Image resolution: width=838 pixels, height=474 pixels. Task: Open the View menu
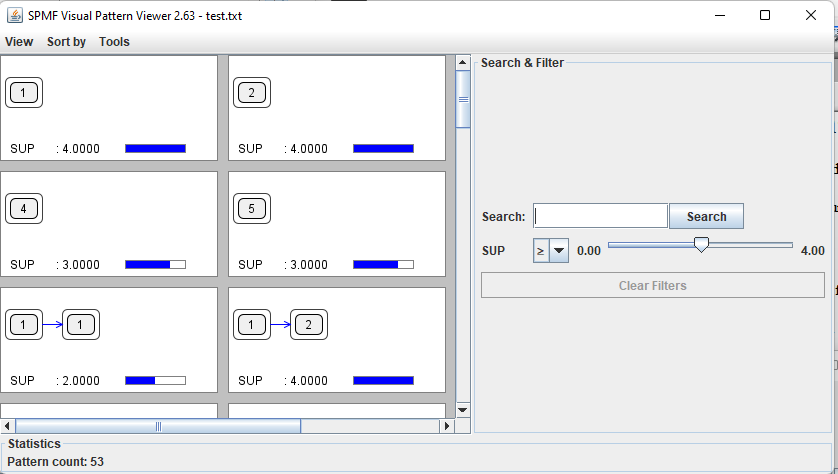click(x=19, y=42)
